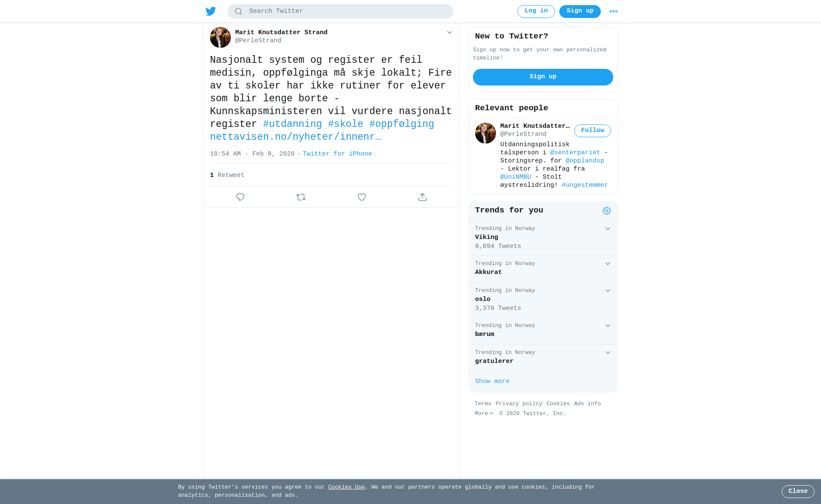
Task: Open the footer More dropdown
Action: click(484, 414)
